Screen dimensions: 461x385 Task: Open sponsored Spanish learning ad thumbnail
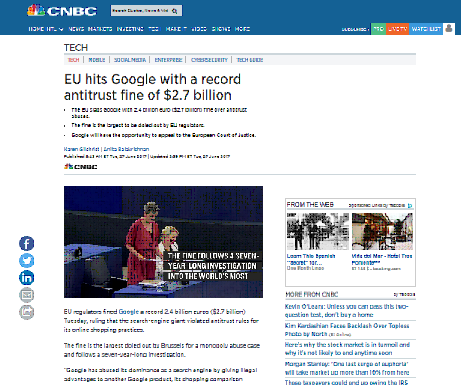[x=318, y=231]
